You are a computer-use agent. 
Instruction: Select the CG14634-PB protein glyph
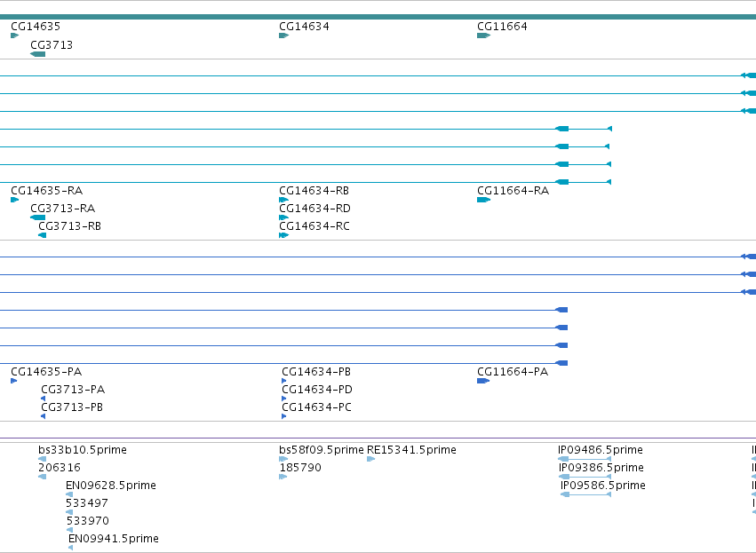coord(284,381)
